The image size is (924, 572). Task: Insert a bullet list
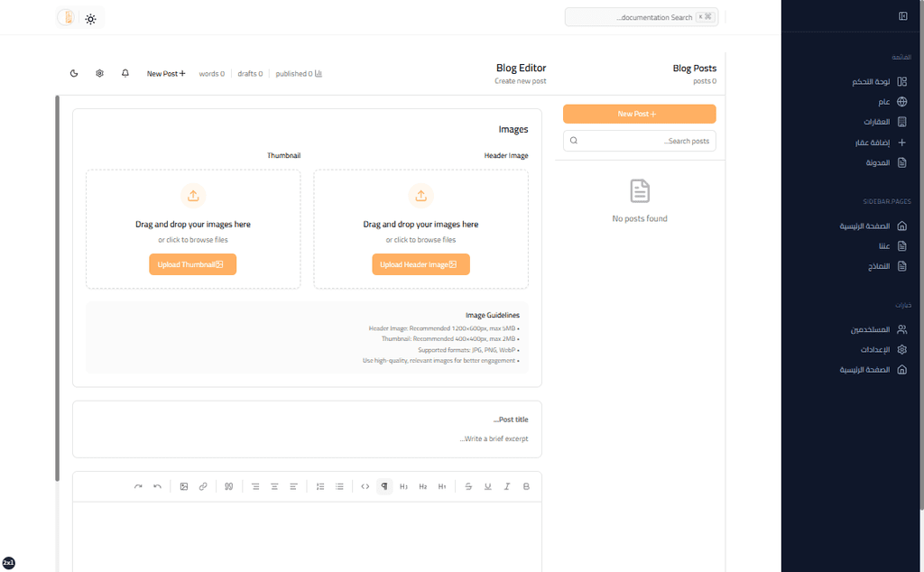[x=339, y=486]
